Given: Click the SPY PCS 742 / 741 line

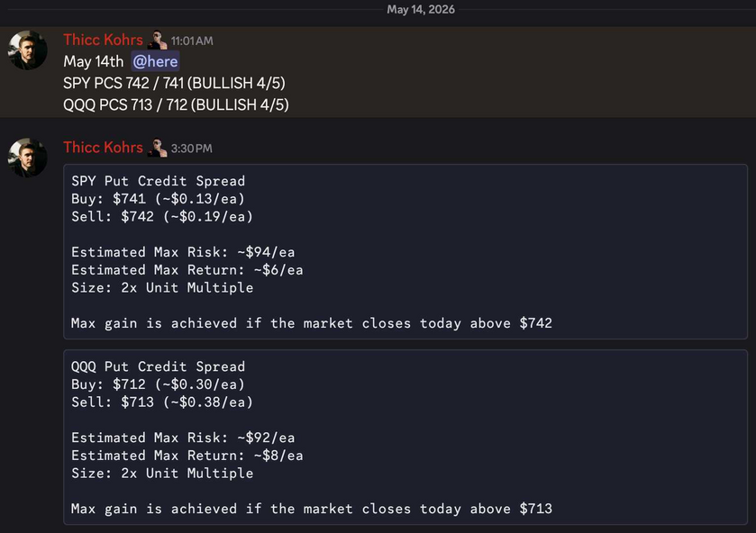Looking at the screenshot, I should point(174,83).
